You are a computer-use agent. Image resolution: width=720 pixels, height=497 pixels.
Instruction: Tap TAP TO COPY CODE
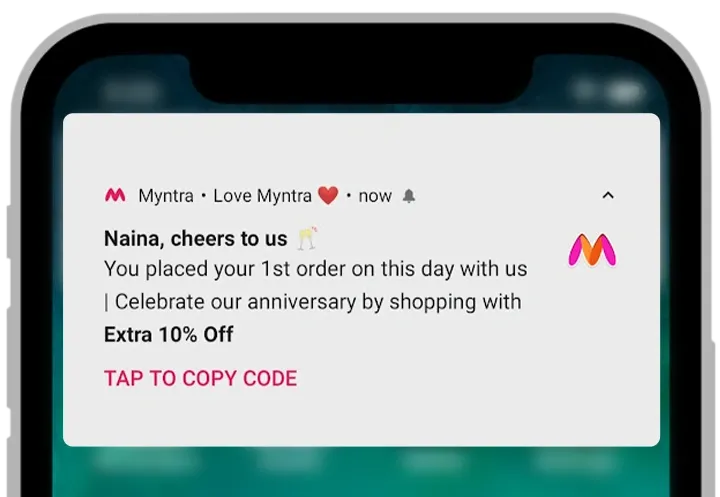click(x=201, y=378)
